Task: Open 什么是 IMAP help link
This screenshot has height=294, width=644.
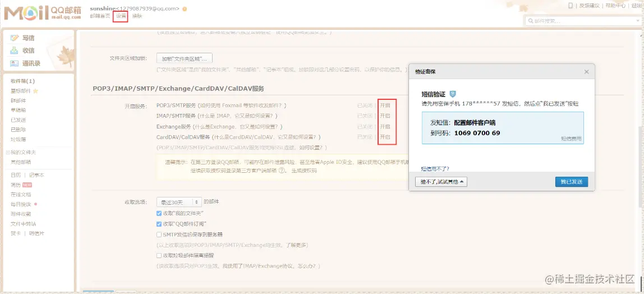Action: pyautogui.click(x=237, y=116)
